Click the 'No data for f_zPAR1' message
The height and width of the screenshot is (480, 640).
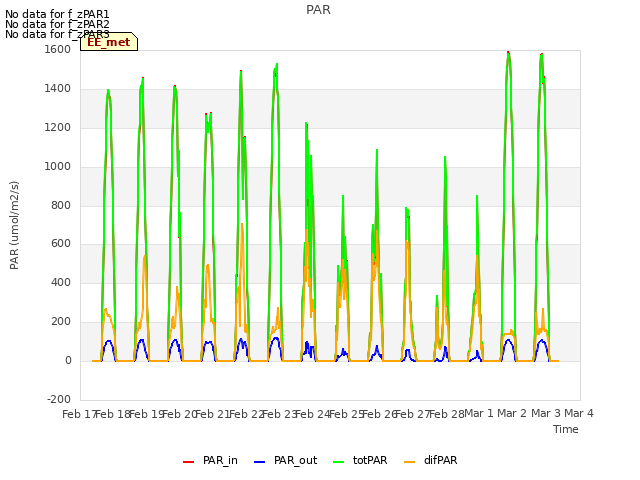(x=57, y=14)
